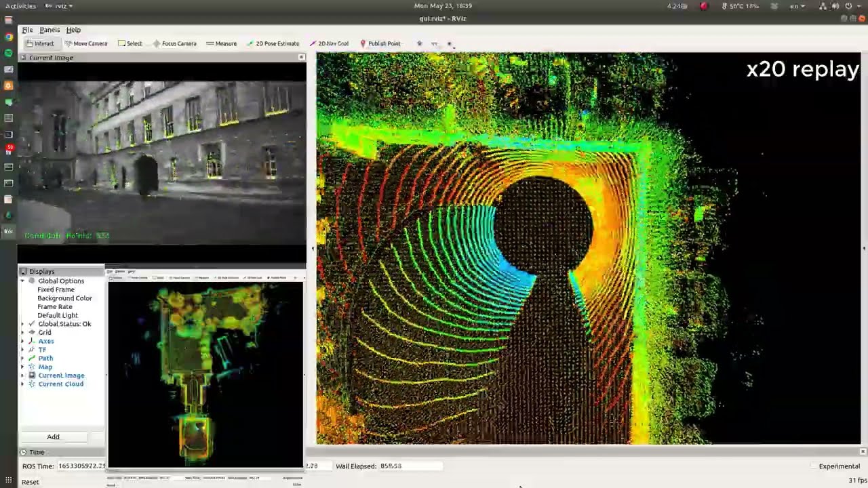
Task: Click the Current Image panel title icon
Action: coord(23,58)
